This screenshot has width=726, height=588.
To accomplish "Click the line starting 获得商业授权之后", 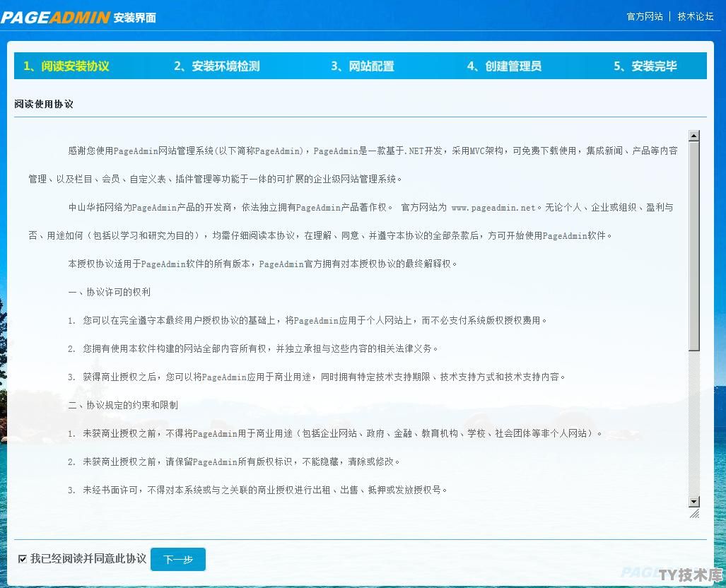I will [317, 377].
